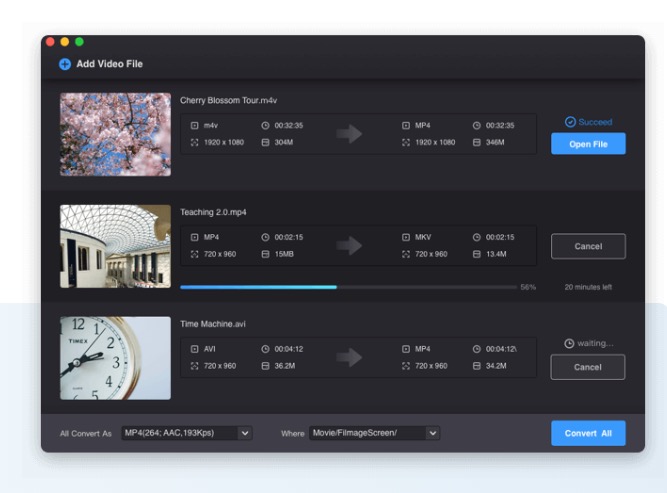667x493 pixels.
Task: Click the Succeed checkmark icon
Action: 570,122
